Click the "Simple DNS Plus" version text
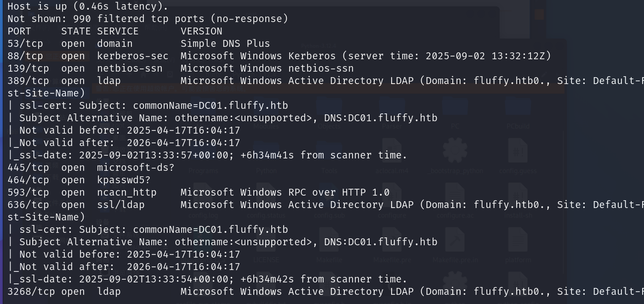The image size is (644, 304). [x=225, y=44]
